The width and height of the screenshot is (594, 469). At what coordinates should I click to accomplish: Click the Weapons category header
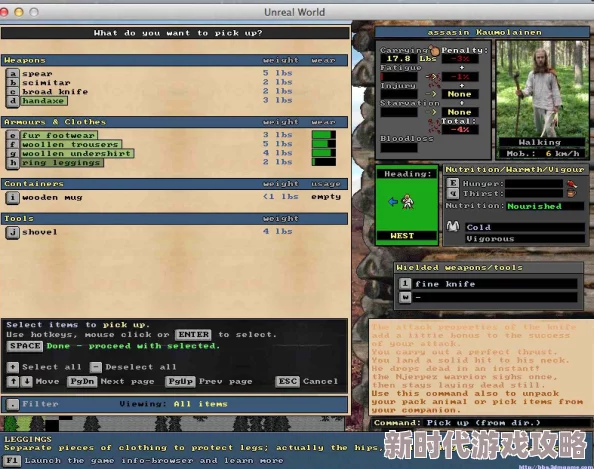click(x=174, y=60)
